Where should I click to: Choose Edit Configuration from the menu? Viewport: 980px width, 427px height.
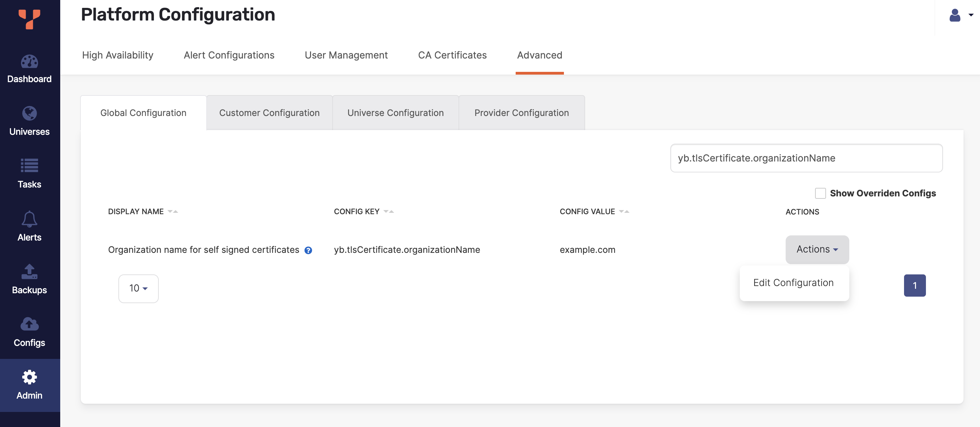(x=794, y=283)
